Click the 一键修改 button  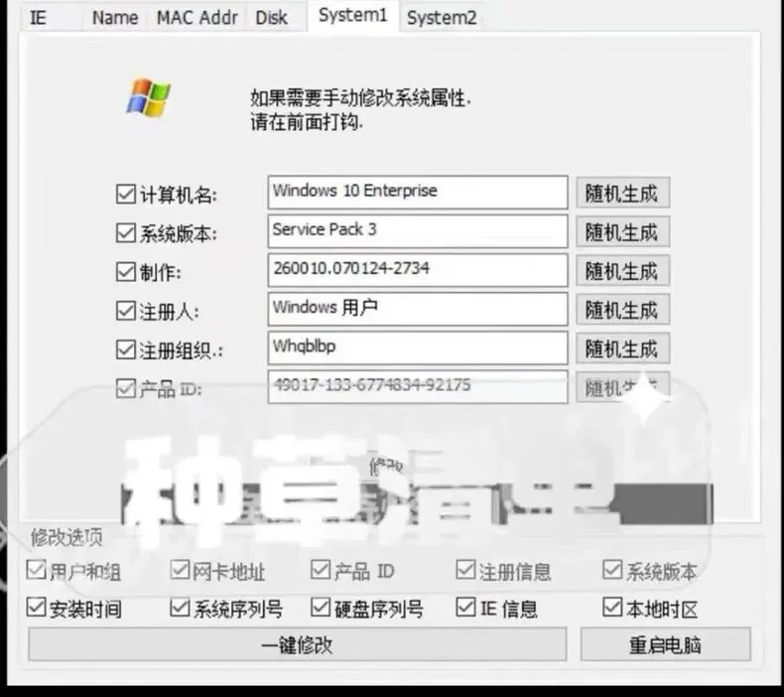297,644
